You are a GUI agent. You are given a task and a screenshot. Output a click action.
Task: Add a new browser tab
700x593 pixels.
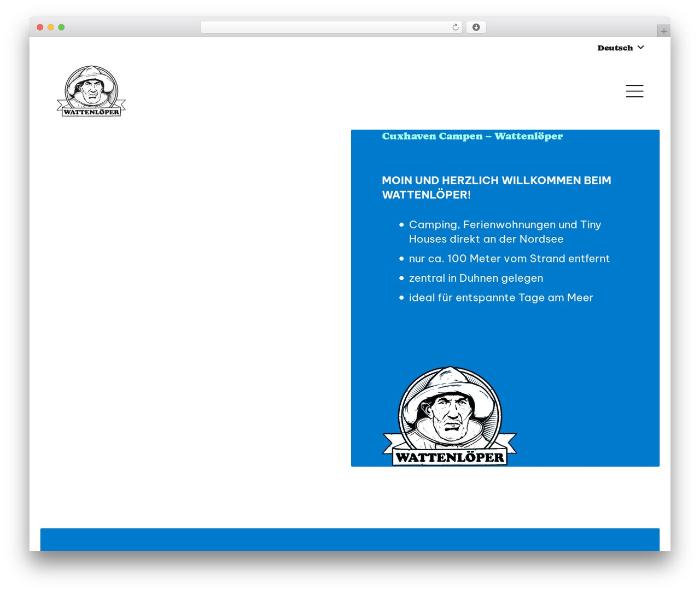tap(663, 31)
